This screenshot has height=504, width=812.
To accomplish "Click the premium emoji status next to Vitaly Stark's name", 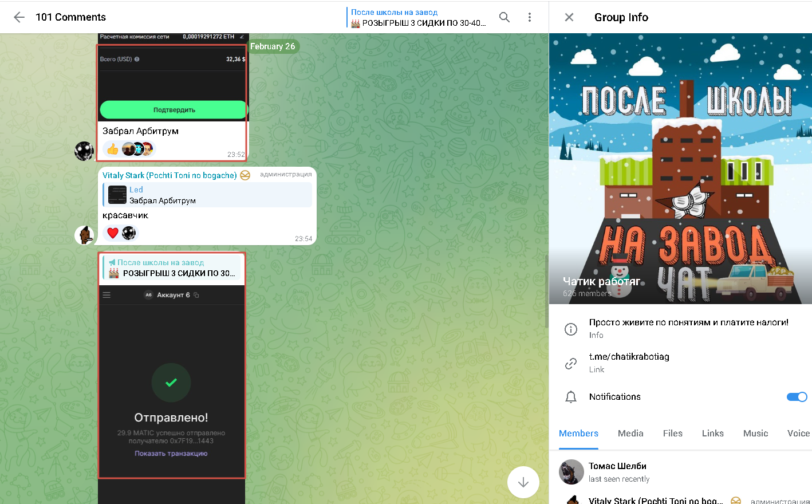I will (x=245, y=175).
